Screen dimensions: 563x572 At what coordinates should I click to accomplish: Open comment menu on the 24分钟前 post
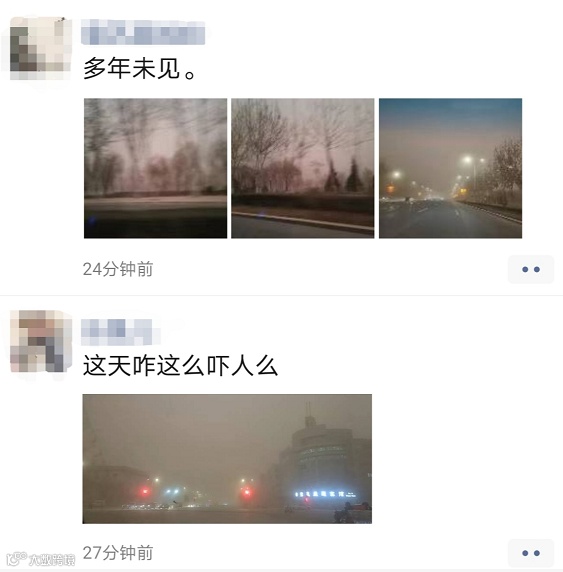[531, 269]
